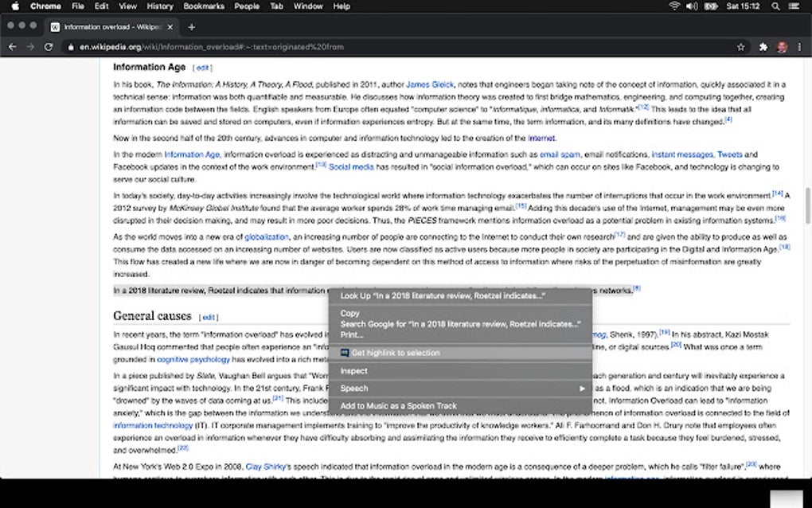812x508 pixels.
Task: Open Chrome's three-dot menu
Action: (x=799, y=47)
